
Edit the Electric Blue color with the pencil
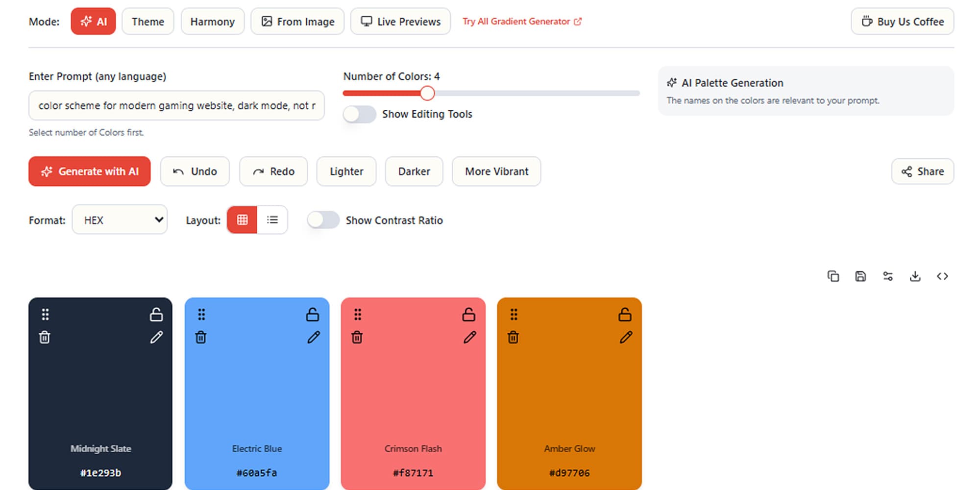point(314,337)
